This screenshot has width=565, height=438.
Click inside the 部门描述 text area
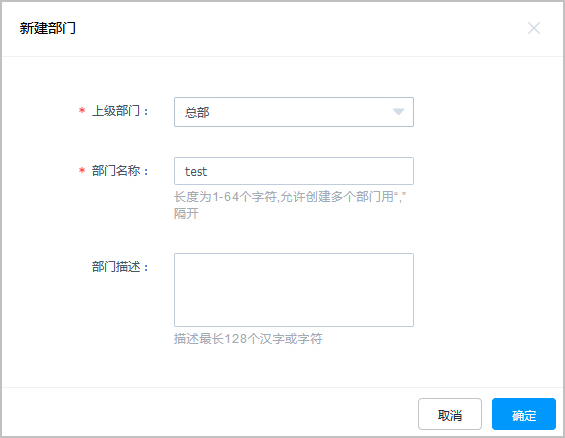[294, 290]
